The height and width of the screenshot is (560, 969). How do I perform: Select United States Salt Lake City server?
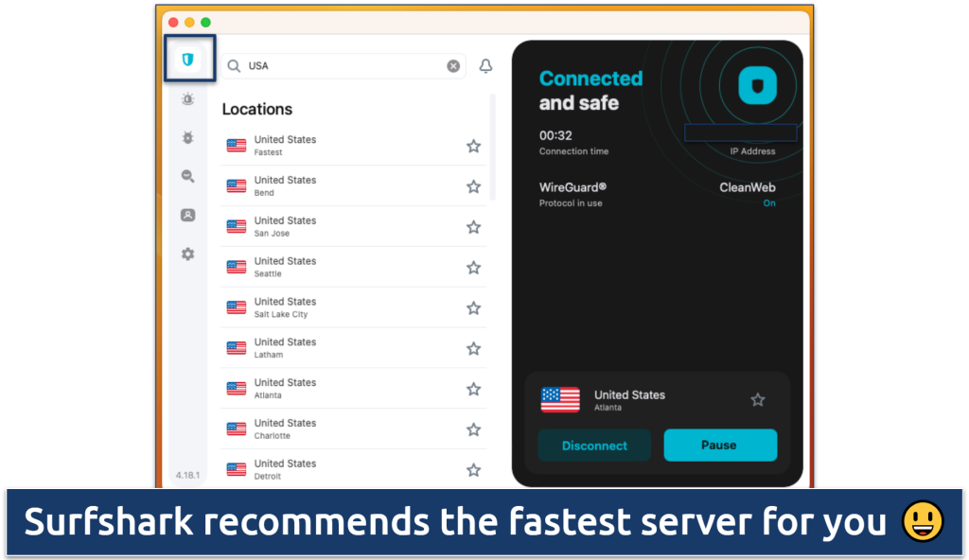[354, 307]
